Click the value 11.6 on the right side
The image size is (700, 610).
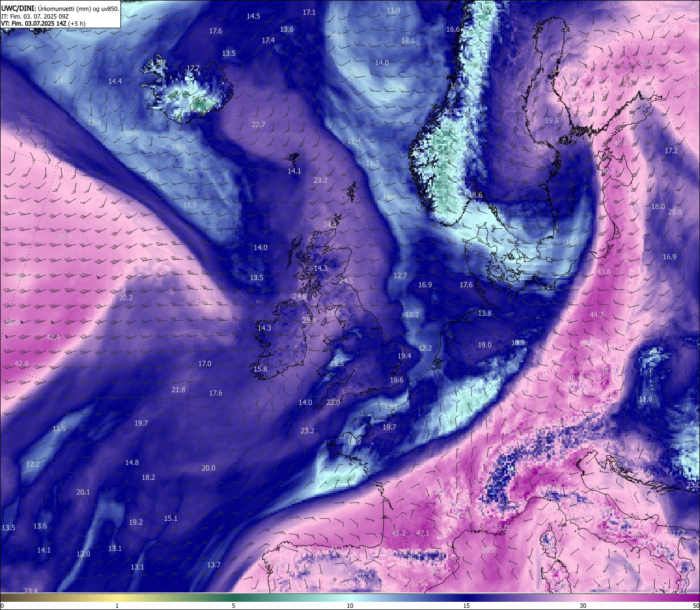(645, 399)
